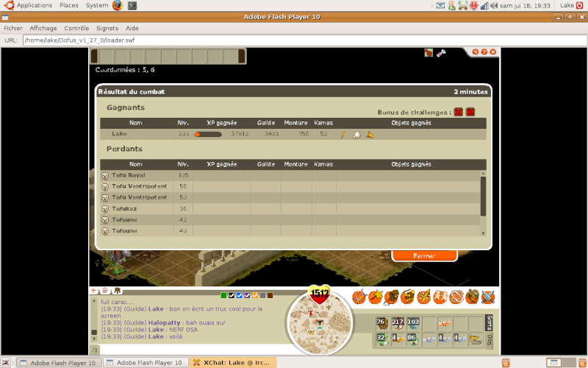Open the star wand spells icon
The image size is (588, 368).
pyautogui.click(x=375, y=297)
